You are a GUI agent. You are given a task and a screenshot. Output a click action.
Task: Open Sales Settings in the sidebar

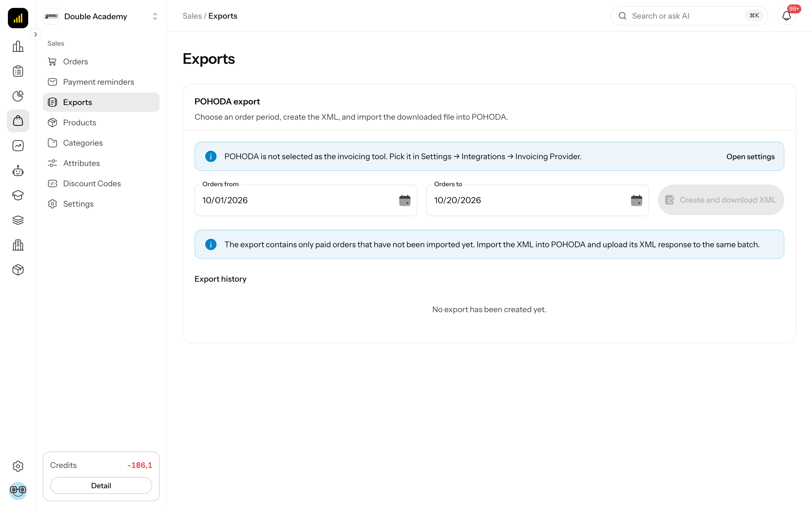[x=101, y=204]
